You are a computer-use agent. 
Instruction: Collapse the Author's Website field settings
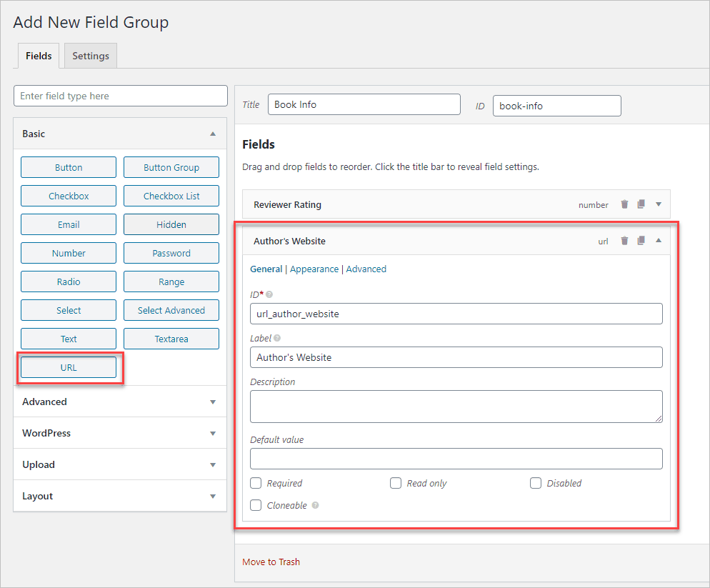659,241
